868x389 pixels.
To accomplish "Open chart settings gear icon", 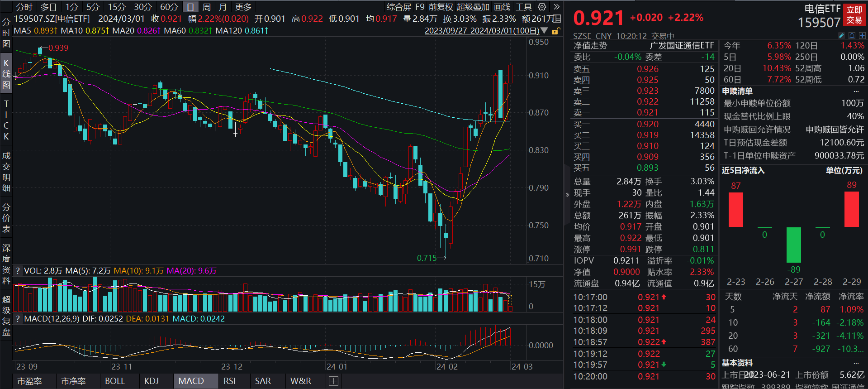I will [x=541, y=7].
